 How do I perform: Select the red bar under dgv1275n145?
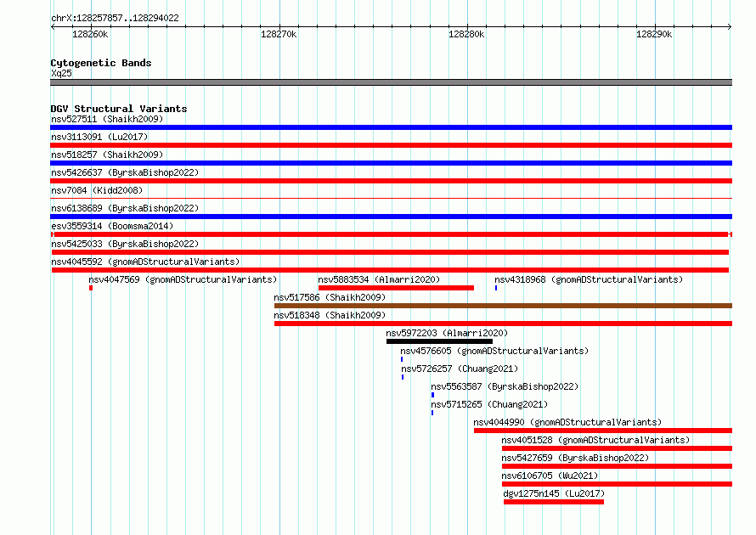coord(554,502)
